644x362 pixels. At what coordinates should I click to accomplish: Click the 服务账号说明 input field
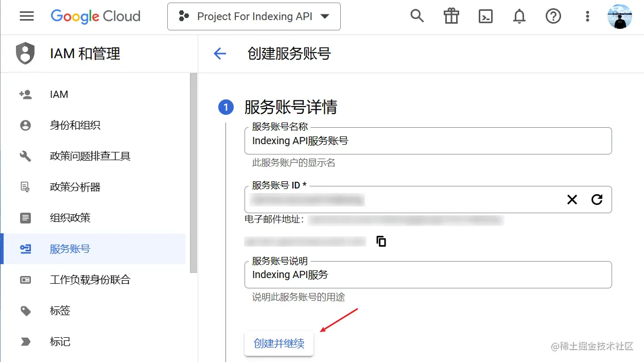[428, 274]
